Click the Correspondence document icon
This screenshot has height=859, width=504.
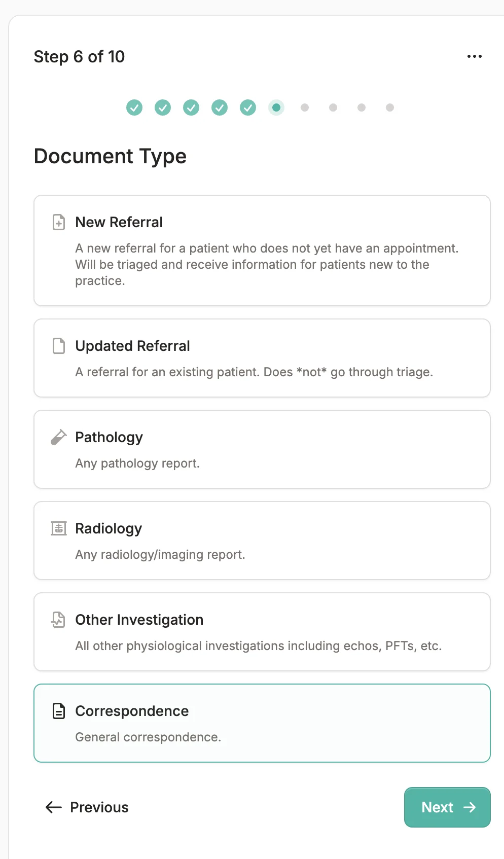point(59,711)
